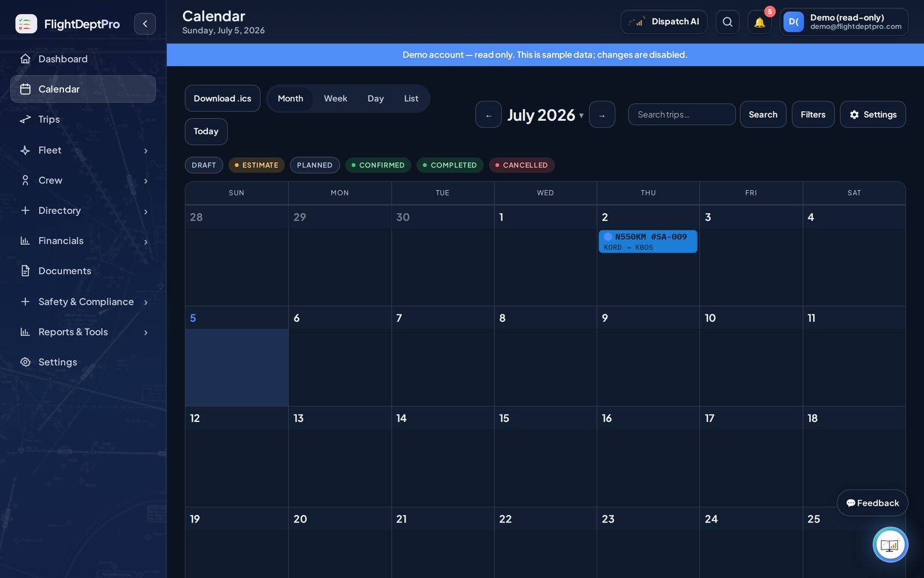The height and width of the screenshot is (578, 924).
Task: Expand the Crew submenu chevron
Action: (x=146, y=181)
